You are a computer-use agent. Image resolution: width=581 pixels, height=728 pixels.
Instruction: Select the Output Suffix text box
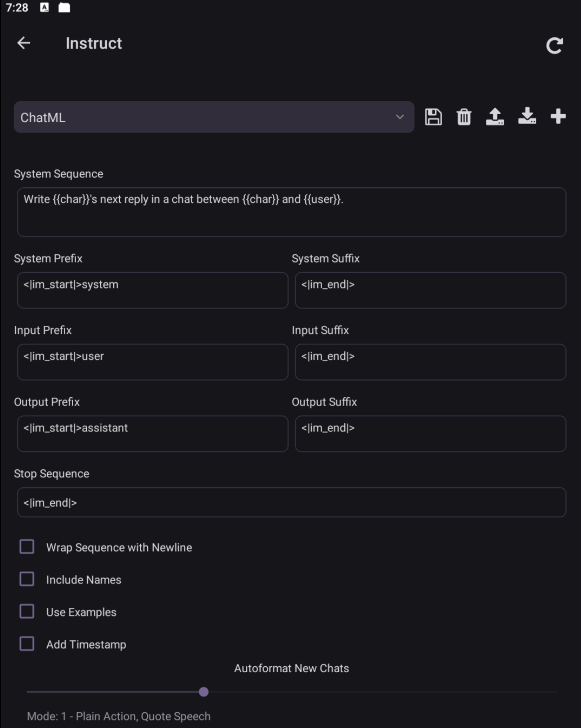click(430, 434)
